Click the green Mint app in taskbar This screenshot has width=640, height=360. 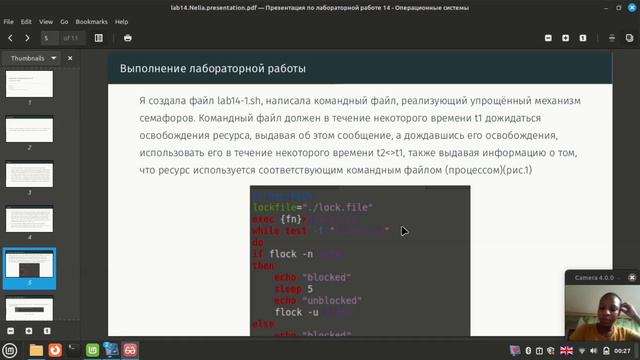point(93,350)
